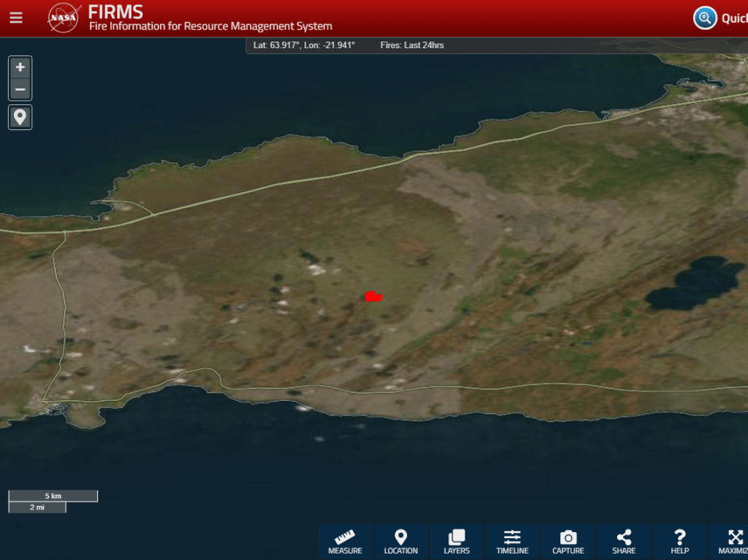Open Help with the question mark
The height and width of the screenshot is (560, 748).
[679, 542]
